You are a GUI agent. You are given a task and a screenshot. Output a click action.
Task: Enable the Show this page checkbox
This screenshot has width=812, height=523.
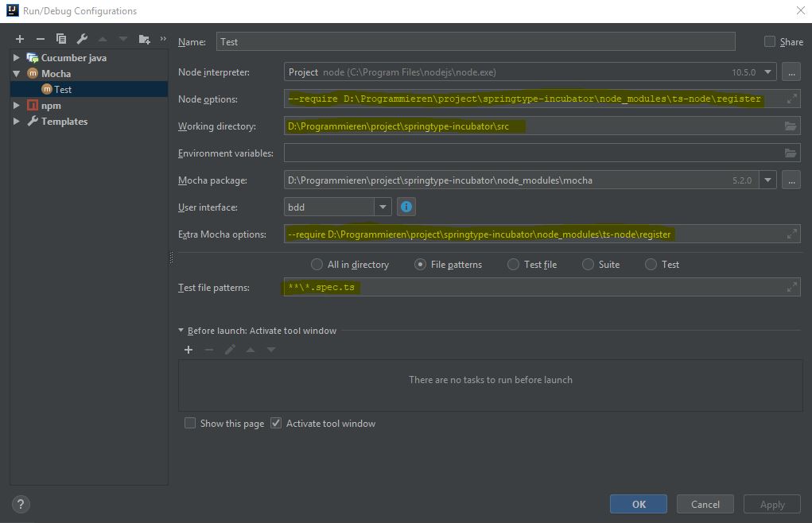click(x=190, y=423)
